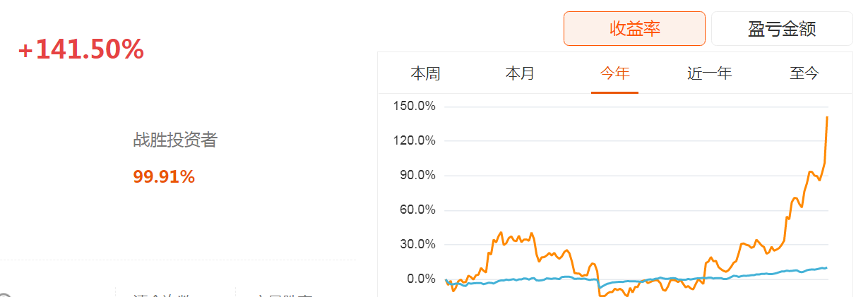The height and width of the screenshot is (297, 868).
Task: Click the partial circular icon at bottom-left
Action: coord(5,295)
